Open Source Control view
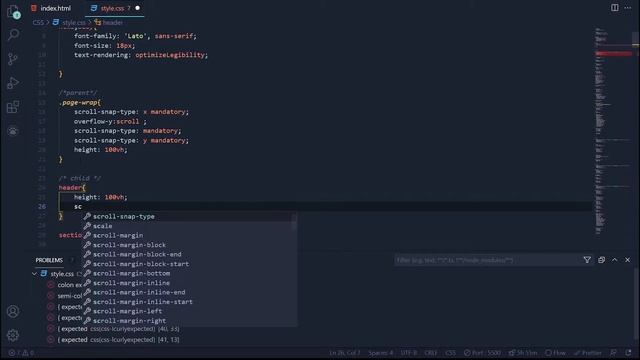Screen dimensions: 640x360 coord(13,59)
